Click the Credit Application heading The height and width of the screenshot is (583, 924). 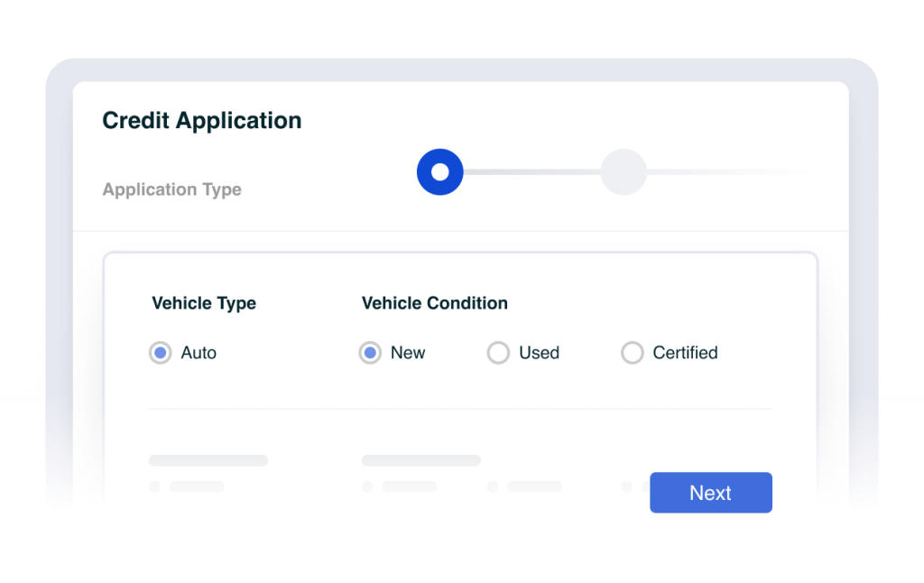pos(201,121)
